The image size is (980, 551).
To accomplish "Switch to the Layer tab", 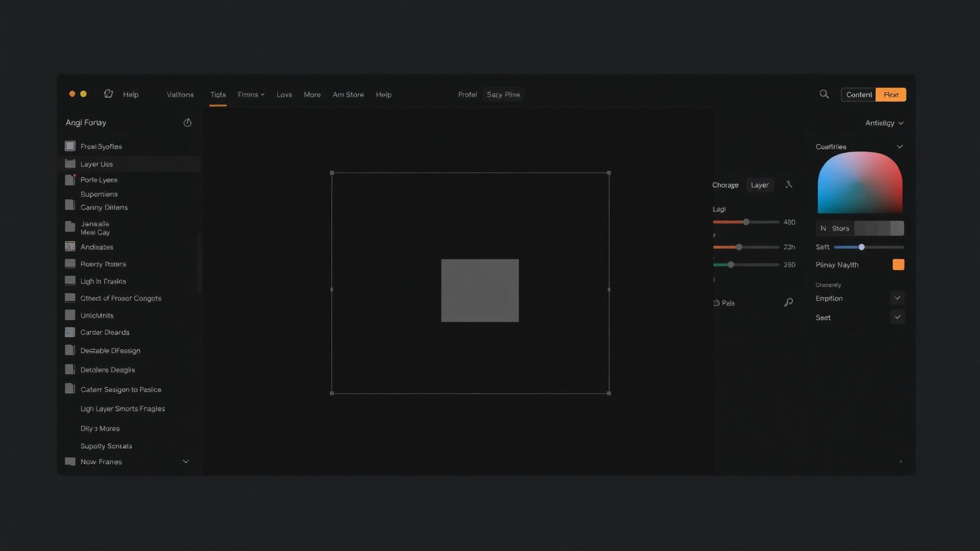I will (759, 185).
